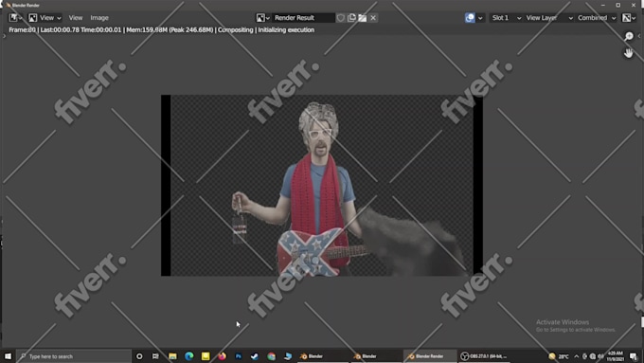
Task: Click the 'Mem:159.98M (Peak 246.68M)' status text
Action: click(170, 30)
